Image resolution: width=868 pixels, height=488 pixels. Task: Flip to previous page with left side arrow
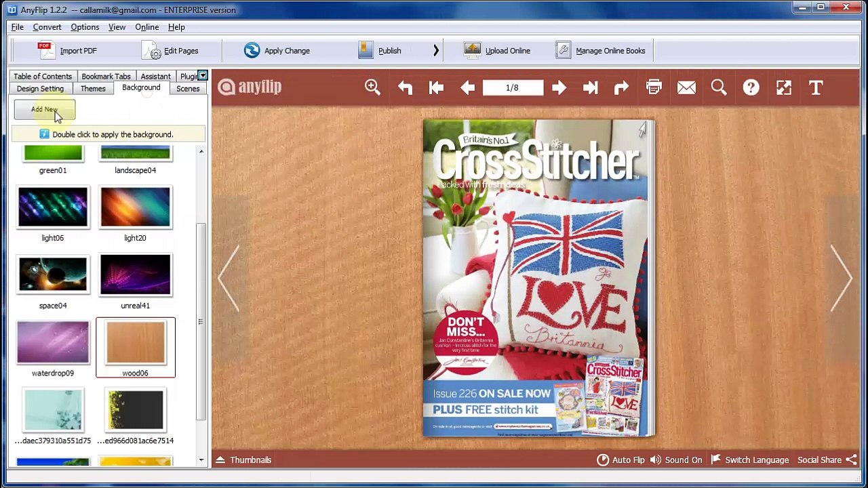click(x=229, y=278)
